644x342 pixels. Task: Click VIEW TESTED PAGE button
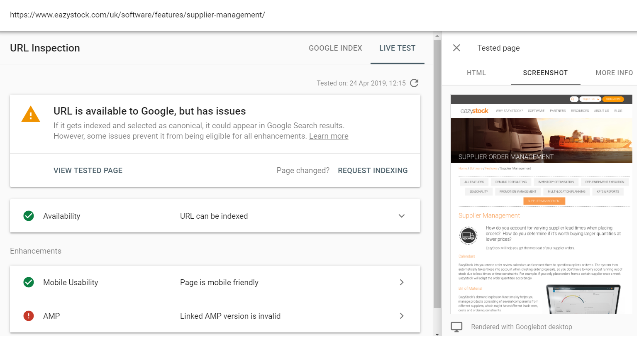(x=88, y=171)
